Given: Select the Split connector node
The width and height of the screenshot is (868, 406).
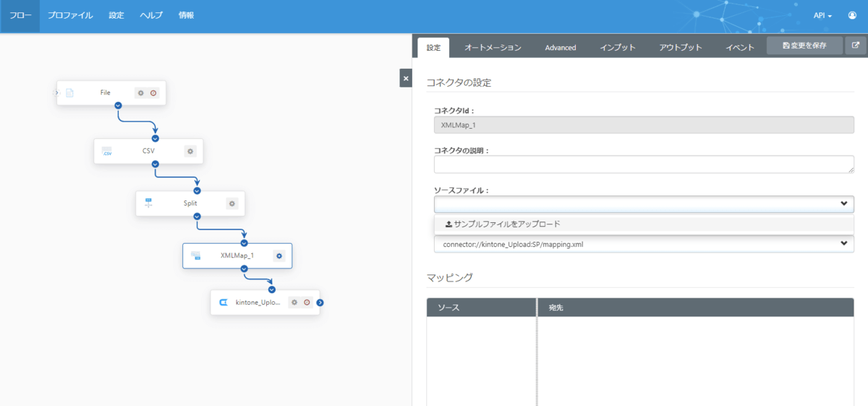Looking at the screenshot, I should click(x=190, y=203).
